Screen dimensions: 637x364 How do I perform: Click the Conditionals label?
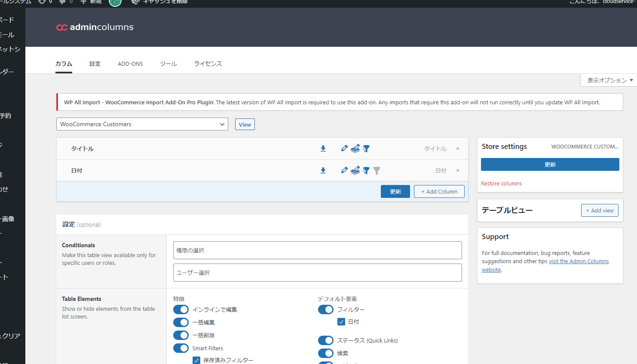pos(78,245)
